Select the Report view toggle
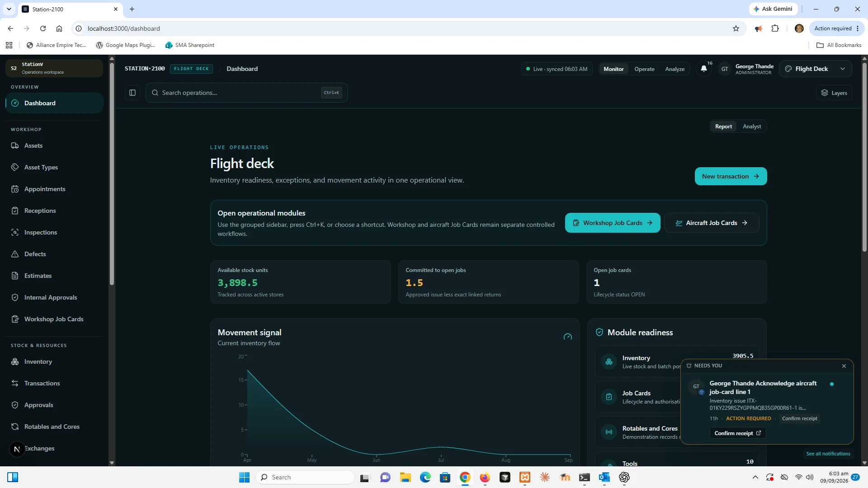This screenshot has width=868, height=488. click(x=723, y=127)
